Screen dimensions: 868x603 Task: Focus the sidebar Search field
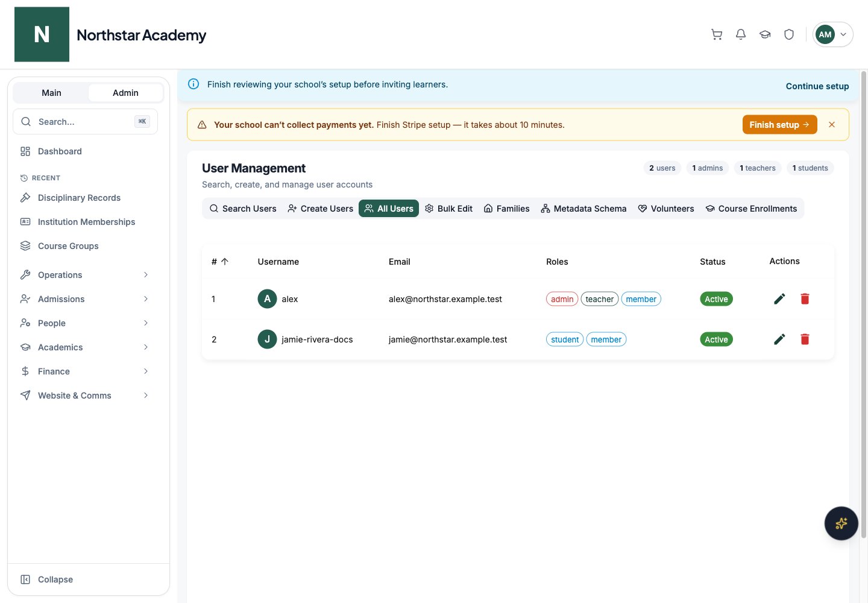[x=85, y=122]
